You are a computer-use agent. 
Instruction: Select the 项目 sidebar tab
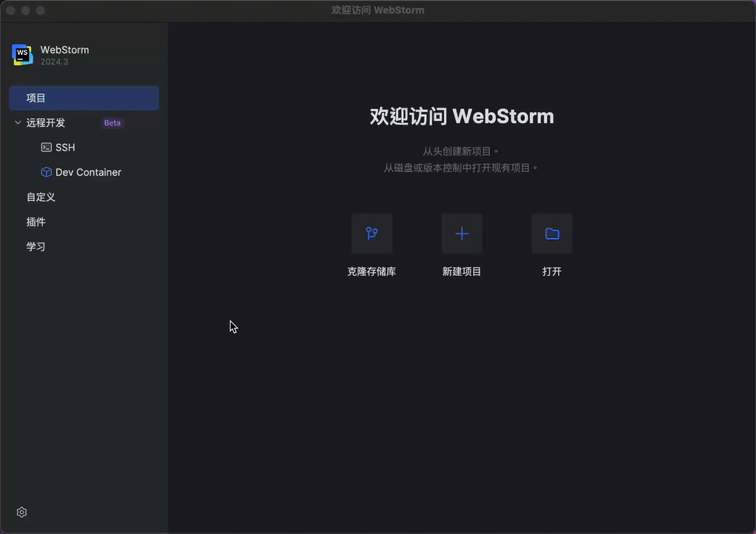(84, 98)
